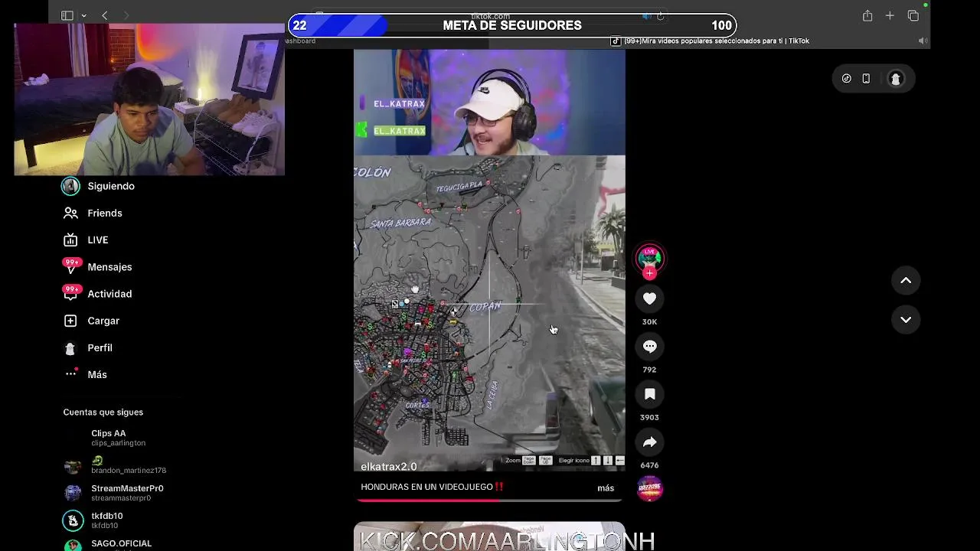Viewport: 980px width, 551px height.
Task: Go to previous video with up chevron
Action: pos(906,280)
